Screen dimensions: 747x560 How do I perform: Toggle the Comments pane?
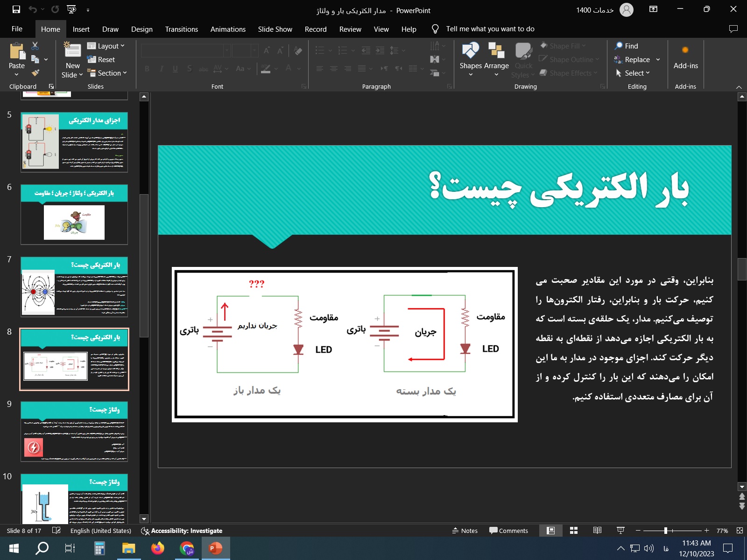pos(508,531)
